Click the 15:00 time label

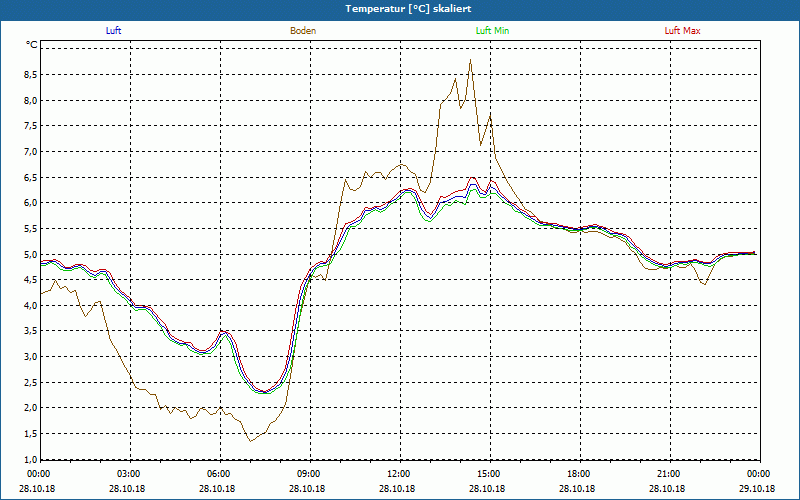coord(489,474)
